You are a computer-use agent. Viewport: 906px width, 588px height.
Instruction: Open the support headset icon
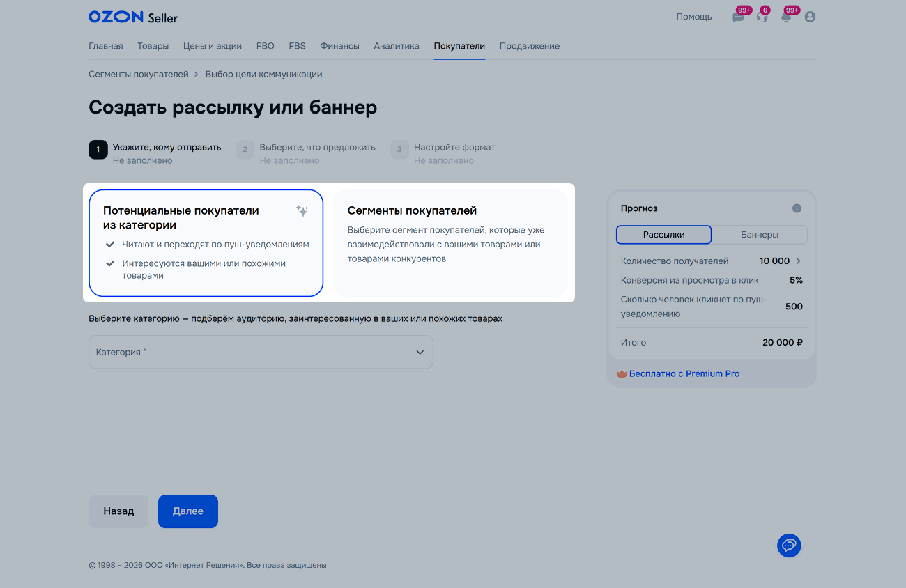coord(762,17)
